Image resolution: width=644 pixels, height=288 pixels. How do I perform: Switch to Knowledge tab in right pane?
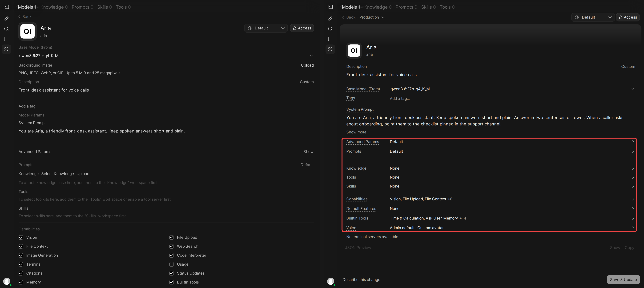[378, 7]
